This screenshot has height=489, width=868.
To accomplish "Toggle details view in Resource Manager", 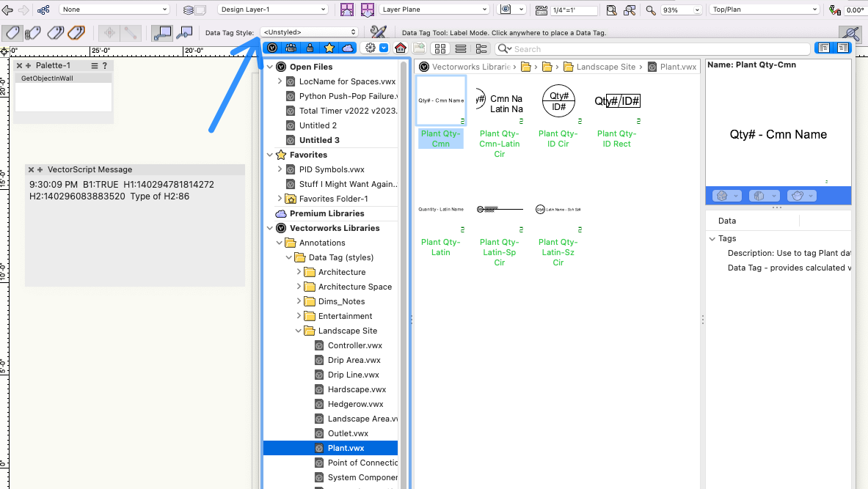I will pos(481,48).
